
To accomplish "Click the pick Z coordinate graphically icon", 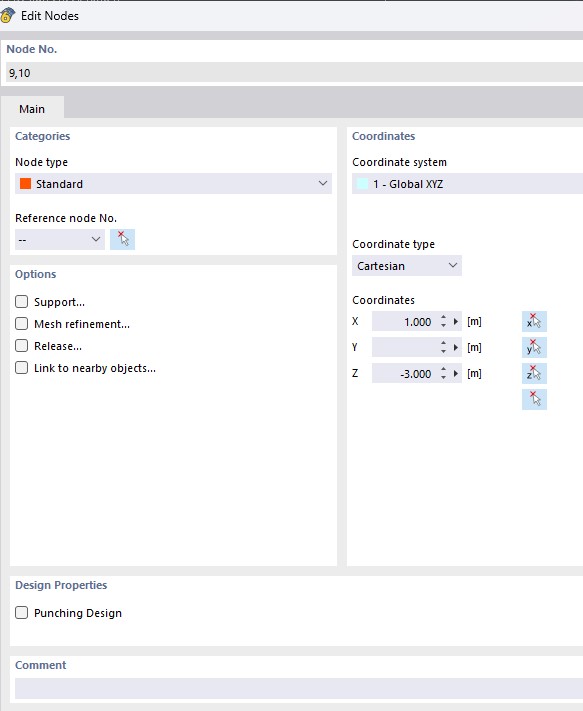I will 534,374.
